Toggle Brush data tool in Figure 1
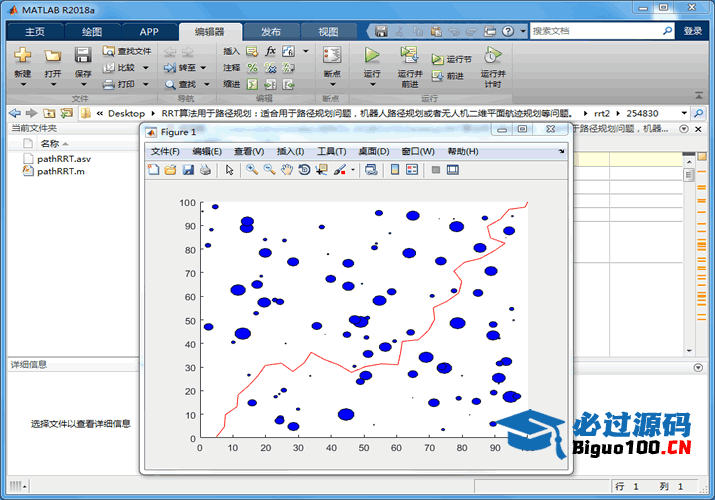The image size is (715, 500). pos(339,170)
